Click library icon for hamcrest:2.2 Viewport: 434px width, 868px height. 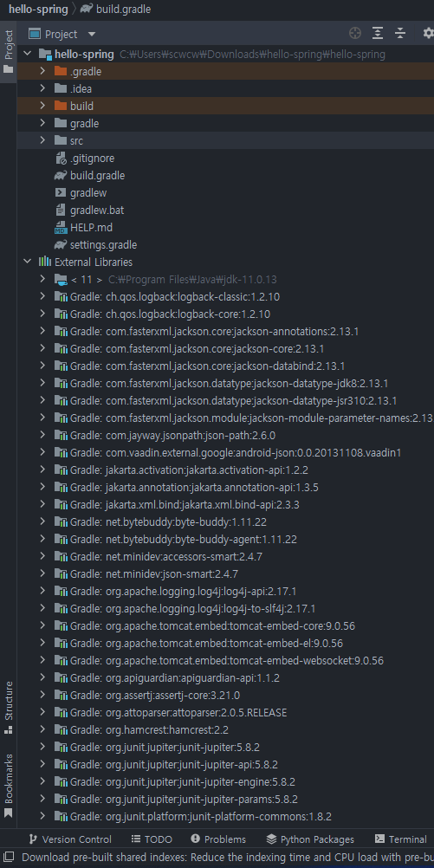(61, 729)
